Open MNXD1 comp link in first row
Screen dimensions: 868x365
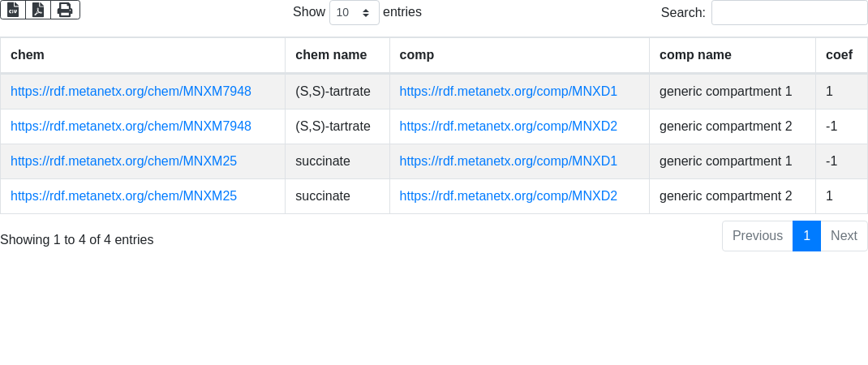click(508, 92)
